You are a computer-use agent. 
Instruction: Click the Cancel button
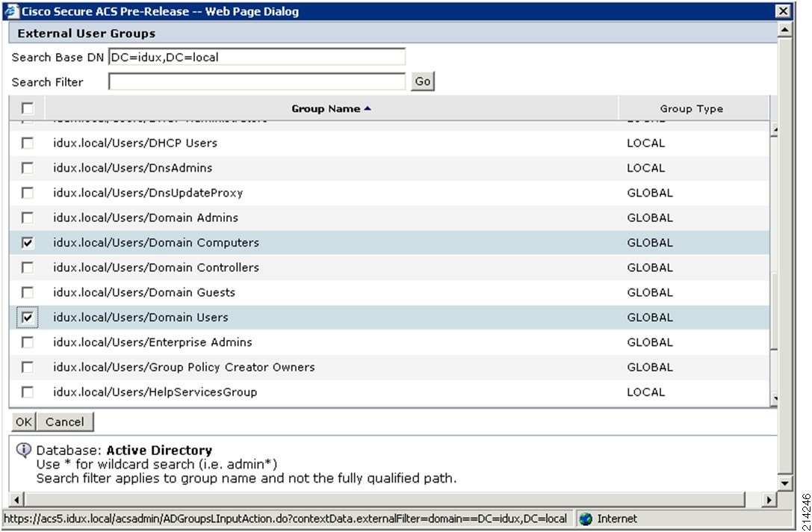tap(65, 421)
